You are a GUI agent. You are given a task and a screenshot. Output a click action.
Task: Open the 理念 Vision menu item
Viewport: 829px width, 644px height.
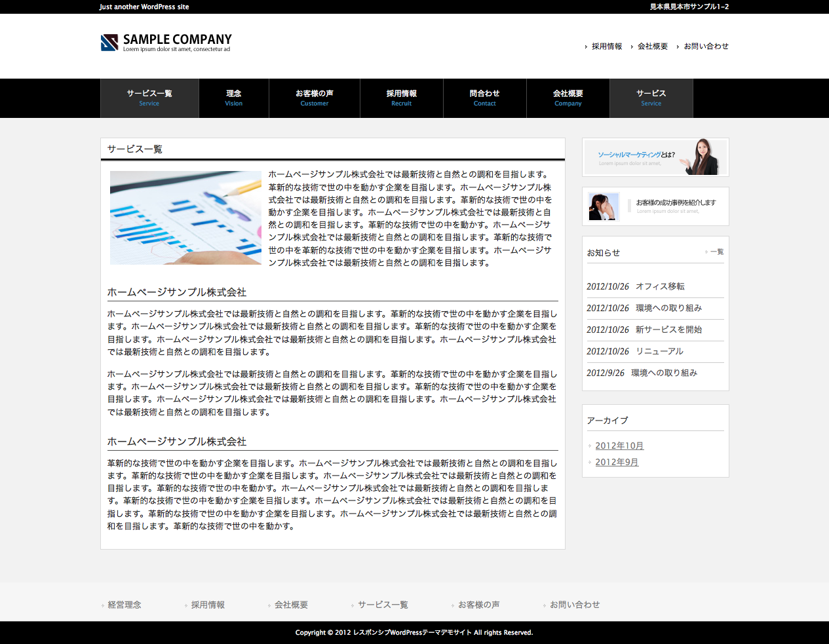[234, 98]
